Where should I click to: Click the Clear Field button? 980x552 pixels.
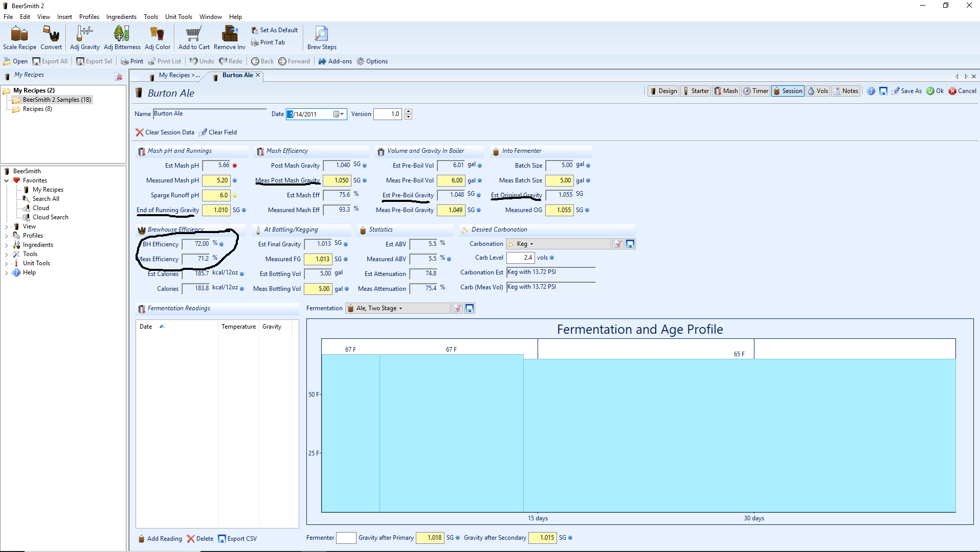218,132
